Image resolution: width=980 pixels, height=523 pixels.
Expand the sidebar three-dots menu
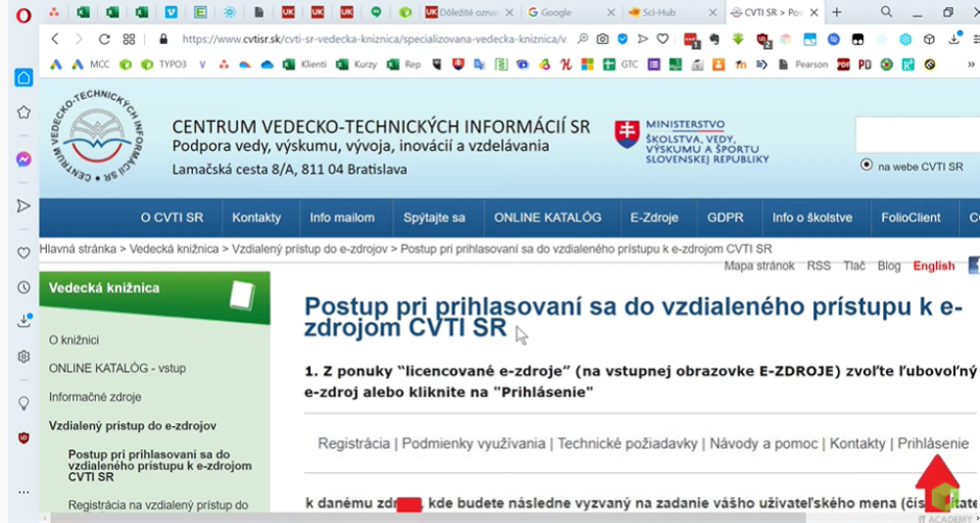click(24, 491)
